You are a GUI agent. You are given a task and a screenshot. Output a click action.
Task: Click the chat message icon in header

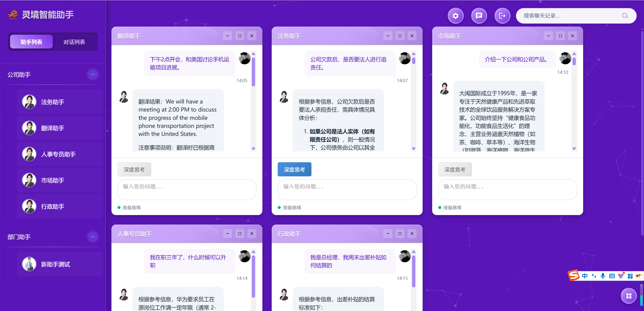coord(479,16)
